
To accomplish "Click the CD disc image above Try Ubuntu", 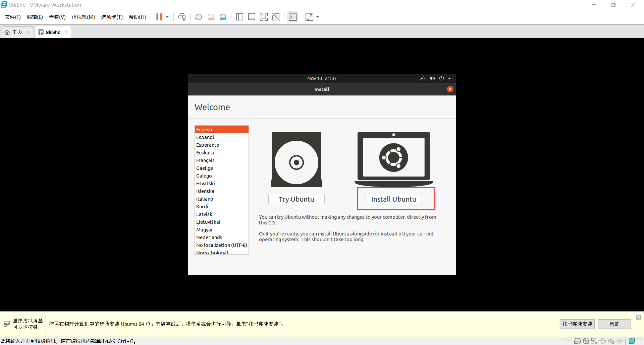I will [297, 159].
